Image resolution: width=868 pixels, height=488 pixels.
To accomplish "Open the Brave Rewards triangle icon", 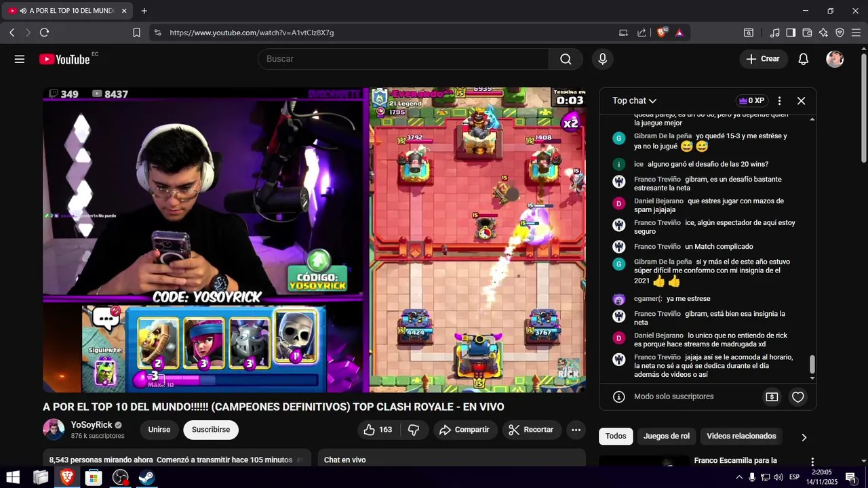I will 679,32.
